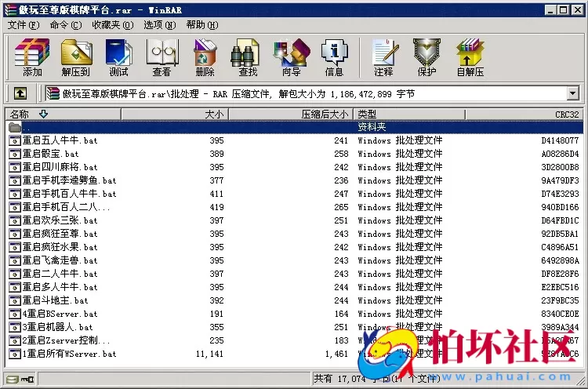Open the 查看 (View) tool
Screen dimensions: 588x389
click(x=162, y=57)
